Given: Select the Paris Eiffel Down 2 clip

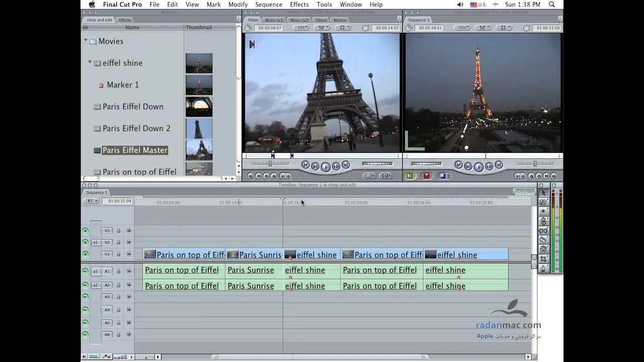Looking at the screenshot, I should (136, 128).
